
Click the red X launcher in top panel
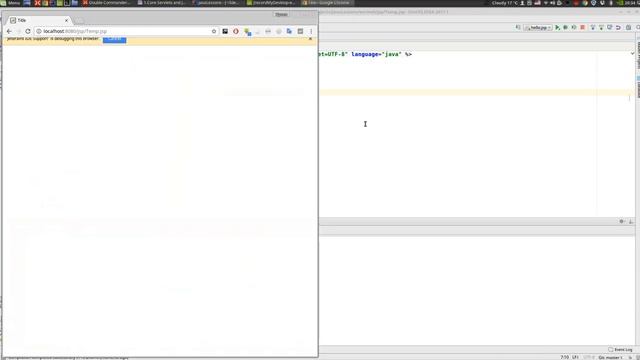click(37, 3)
